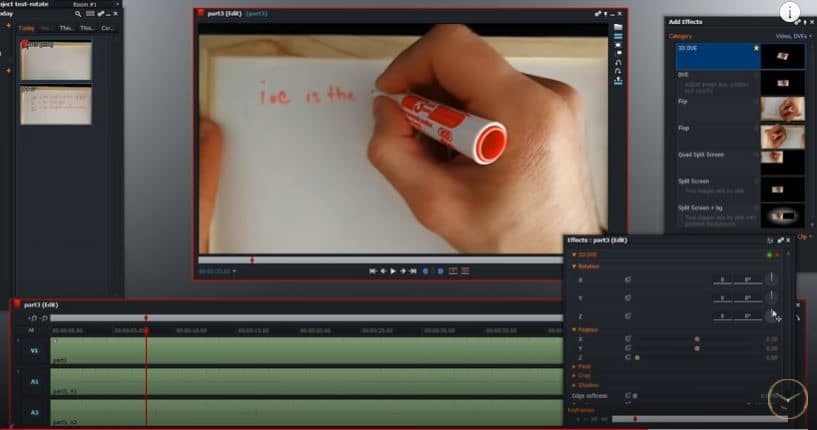Click the Flip effect preview thumbnail
This screenshot has height=430, width=817.
click(783, 109)
